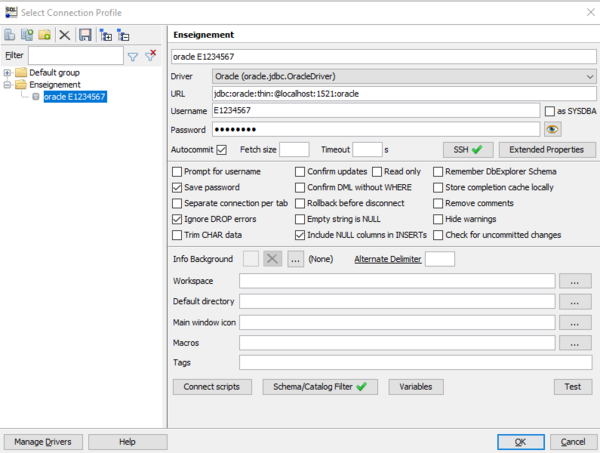600x453 pixels.
Task: Open Schema/Catalog Filter
Action: coord(320,387)
